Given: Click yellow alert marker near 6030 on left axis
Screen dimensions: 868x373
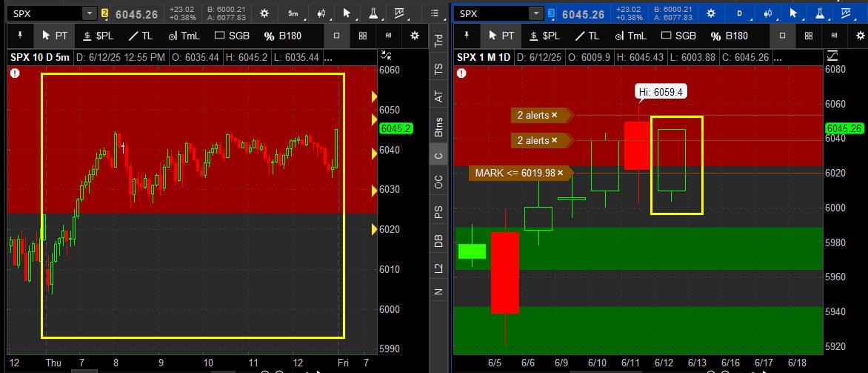Looking at the screenshot, I should [374, 189].
